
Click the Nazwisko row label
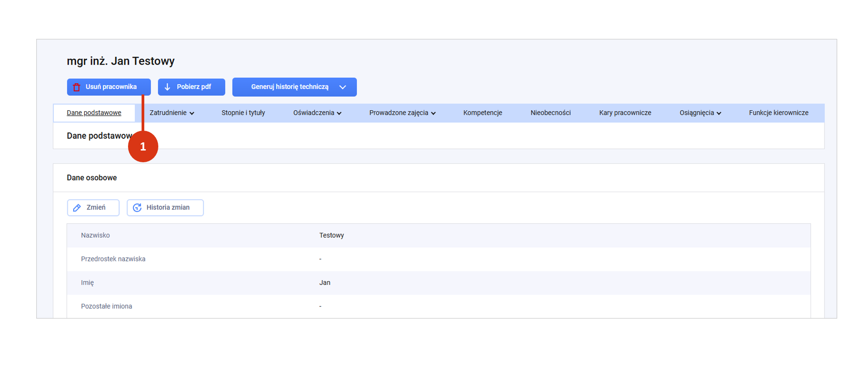tap(95, 235)
